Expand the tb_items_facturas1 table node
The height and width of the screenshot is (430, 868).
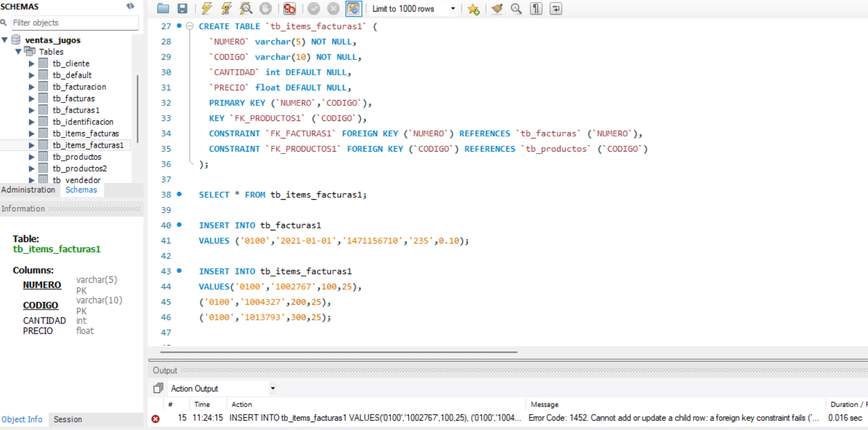click(32, 145)
